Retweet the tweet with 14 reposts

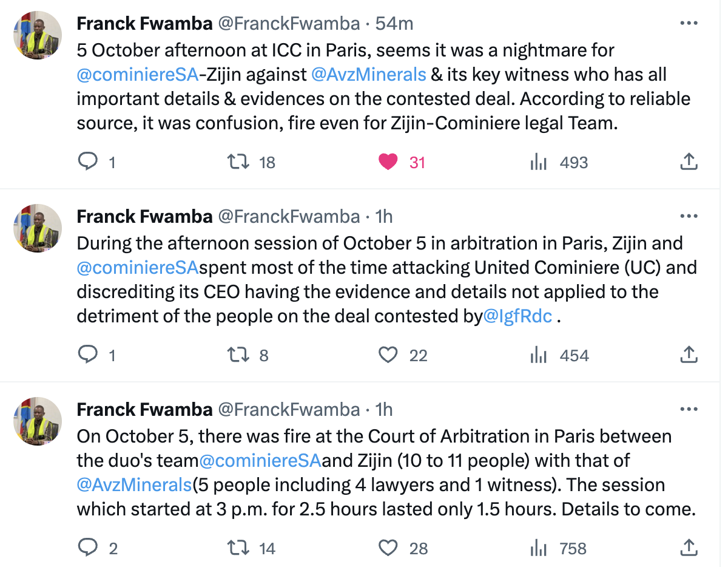pyautogui.click(x=237, y=548)
